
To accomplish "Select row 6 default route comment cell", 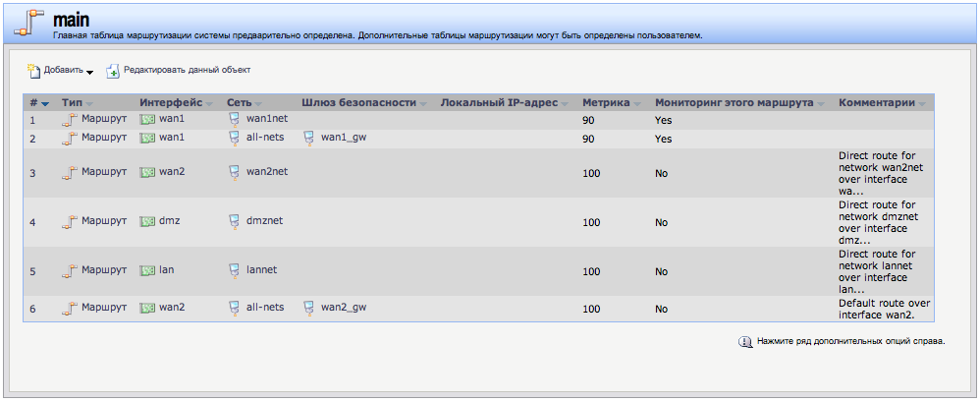I will (x=884, y=309).
